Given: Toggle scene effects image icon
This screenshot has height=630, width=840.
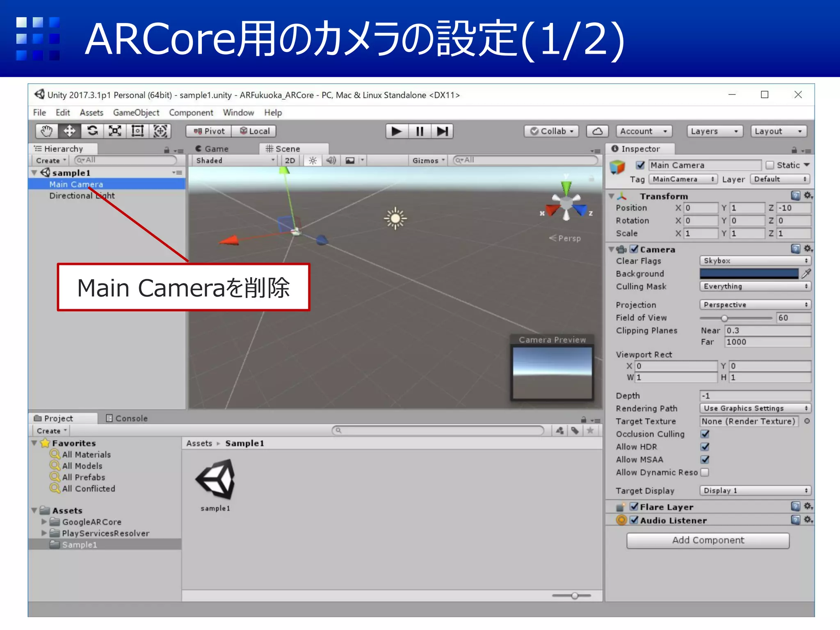Looking at the screenshot, I should pos(350,160).
